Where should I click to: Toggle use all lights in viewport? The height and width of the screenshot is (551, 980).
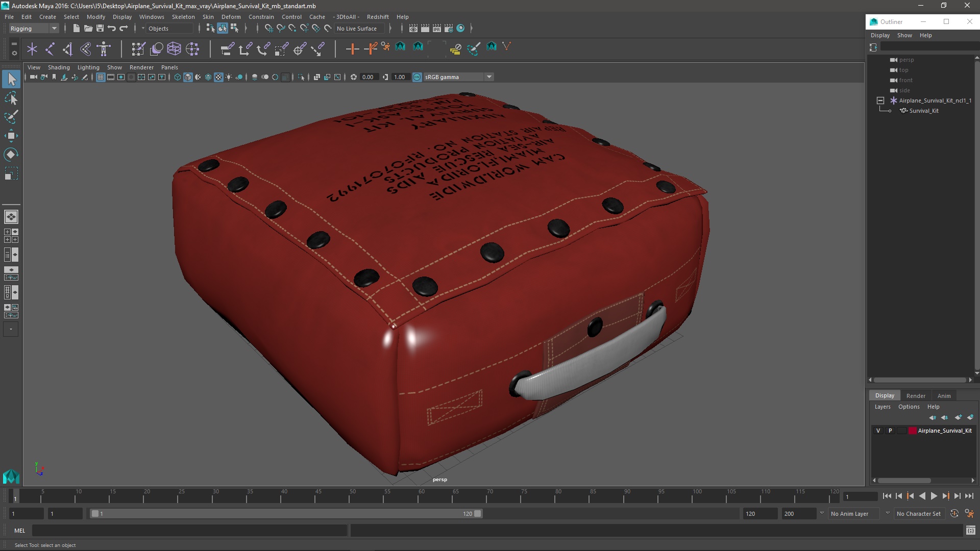pyautogui.click(x=229, y=77)
